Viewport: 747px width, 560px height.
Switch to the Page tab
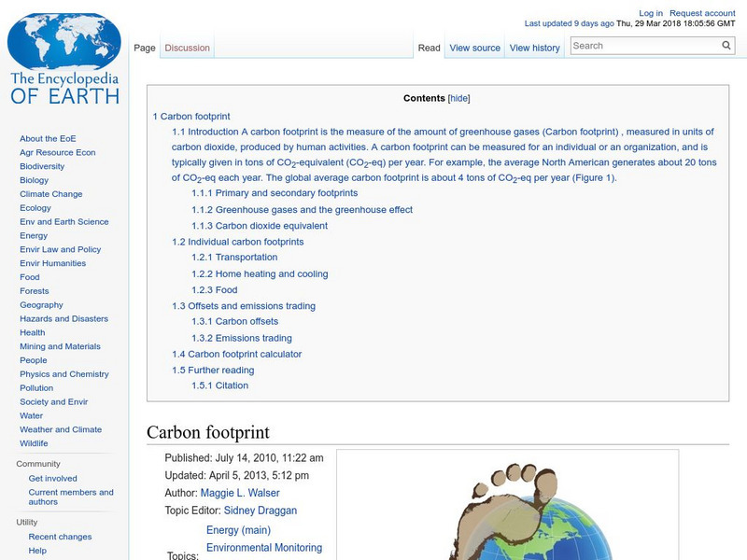pos(145,49)
